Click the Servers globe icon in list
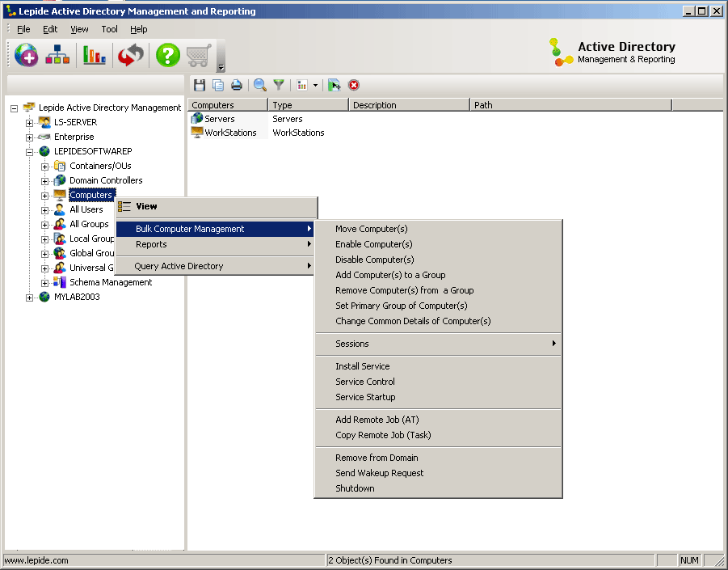The width and height of the screenshot is (728, 570). (x=197, y=119)
